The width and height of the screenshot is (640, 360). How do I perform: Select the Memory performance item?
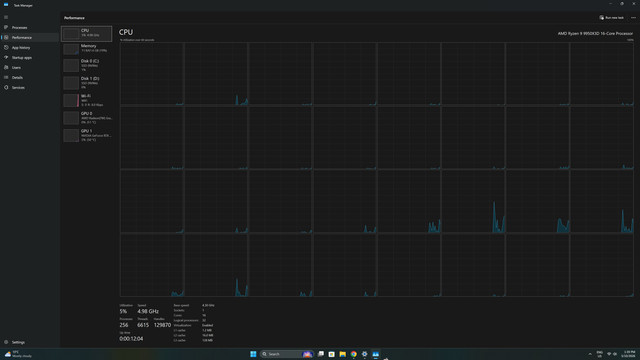tap(87, 49)
